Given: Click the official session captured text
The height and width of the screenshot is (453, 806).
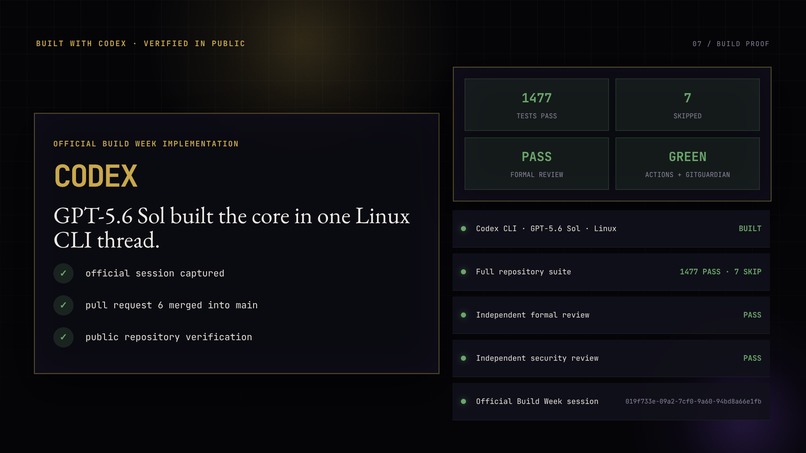Looking at the screenshot, I should [x=155, y=273].
